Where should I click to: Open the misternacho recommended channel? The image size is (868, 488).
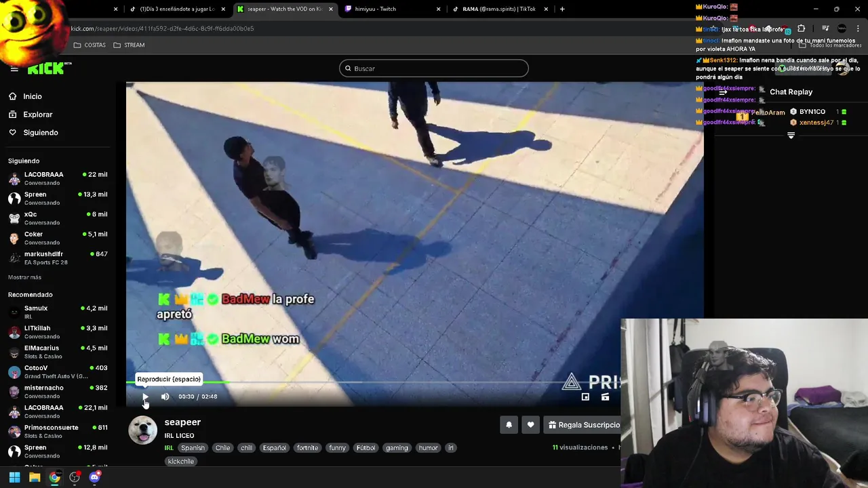click(58, 391)
